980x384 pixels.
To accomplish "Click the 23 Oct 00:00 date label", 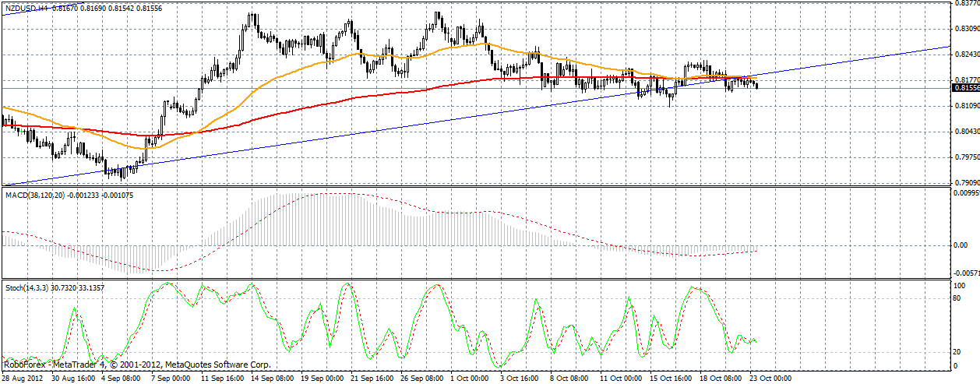I will point(771,378).
